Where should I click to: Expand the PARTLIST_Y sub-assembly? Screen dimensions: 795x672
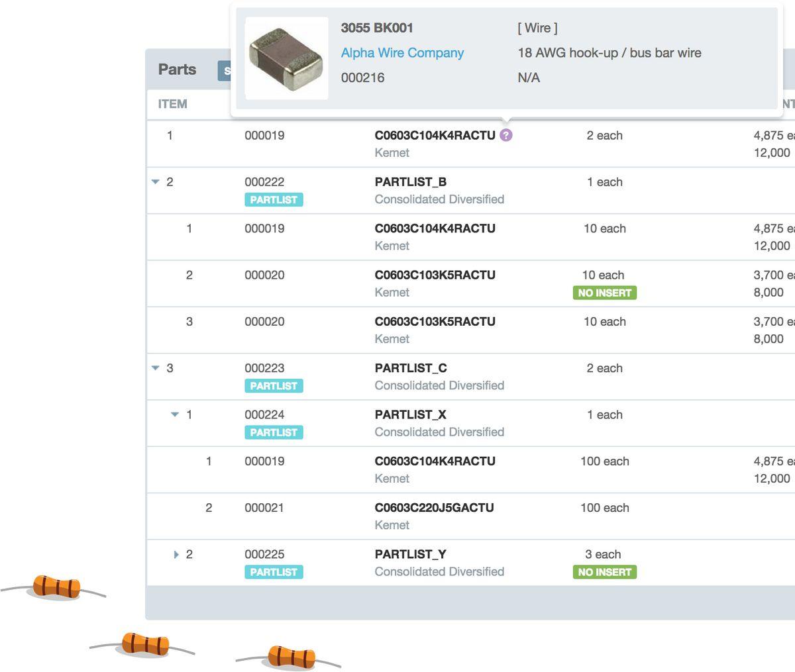[x=176, y=555]
